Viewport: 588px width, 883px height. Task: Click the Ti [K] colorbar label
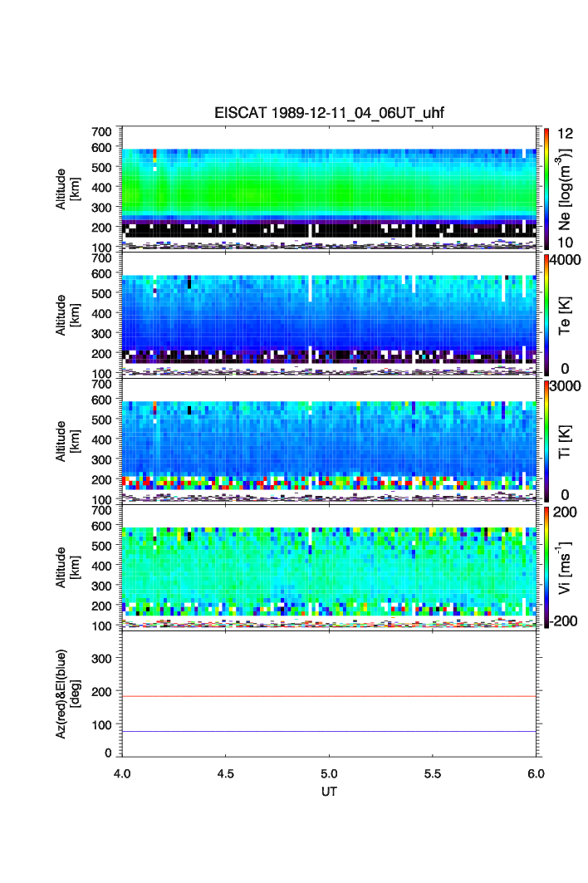pyautogui.click(x=569, y=440)
